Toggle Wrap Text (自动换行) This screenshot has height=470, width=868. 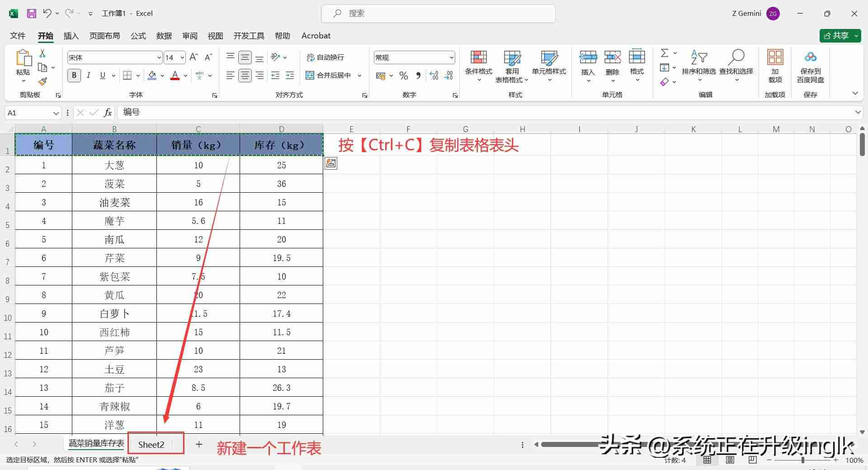click(x=325, y=57)
